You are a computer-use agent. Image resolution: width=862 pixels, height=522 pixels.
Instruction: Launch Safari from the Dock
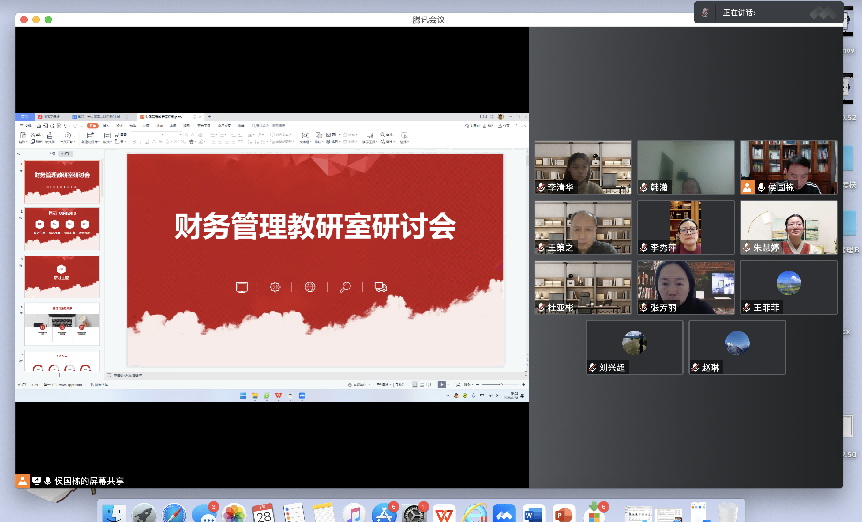174,513
